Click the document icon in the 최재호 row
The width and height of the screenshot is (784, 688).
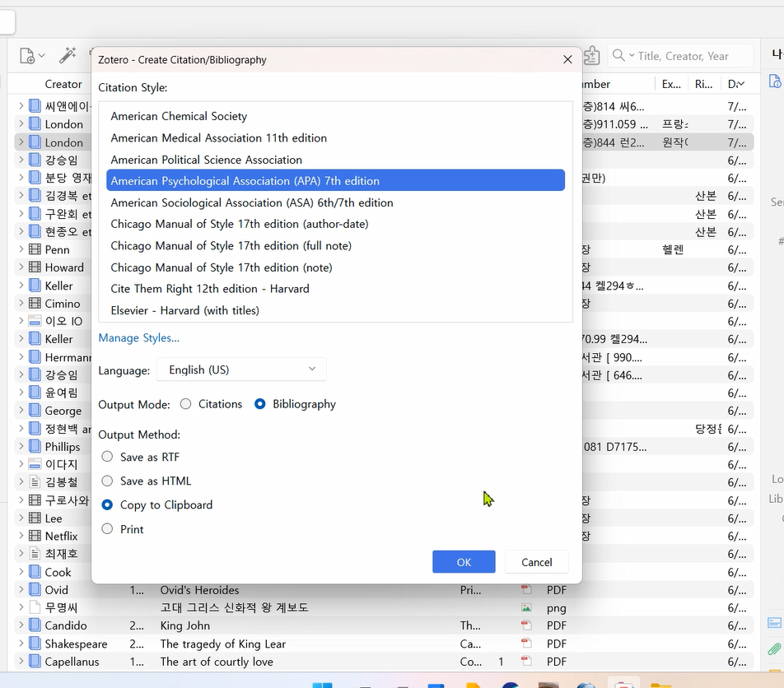[35, 554]
